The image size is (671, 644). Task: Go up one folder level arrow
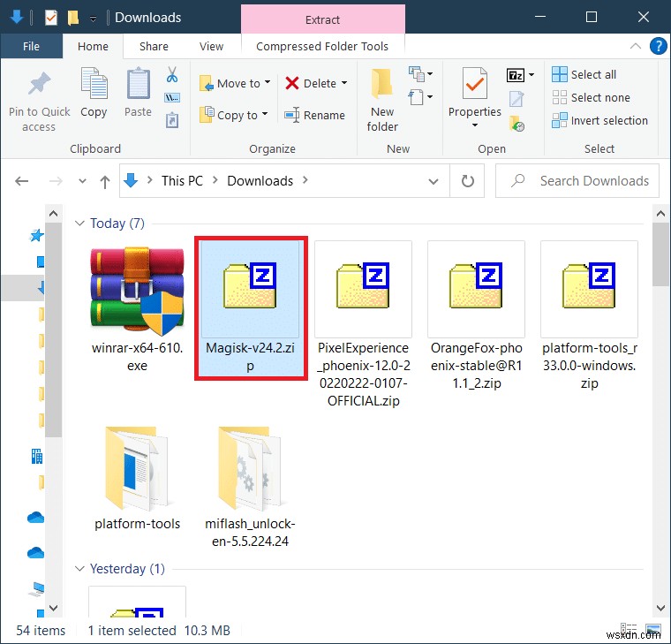click(104, 182)
